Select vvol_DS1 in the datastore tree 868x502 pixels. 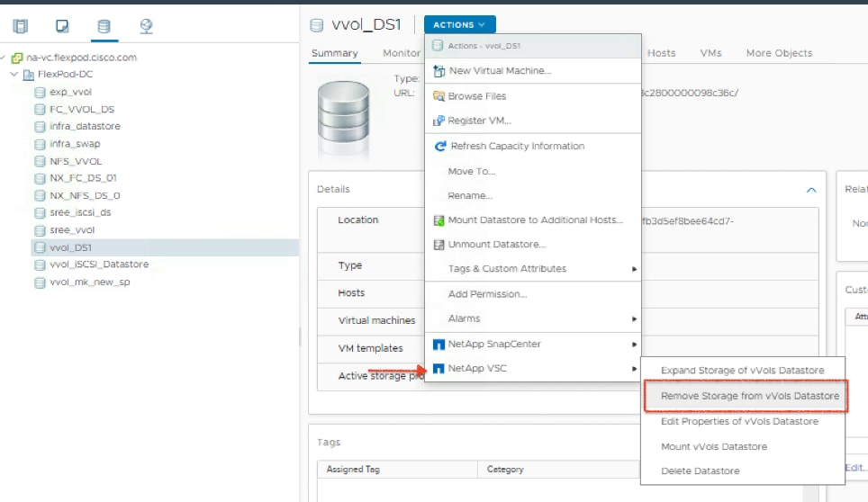[165, 247]
